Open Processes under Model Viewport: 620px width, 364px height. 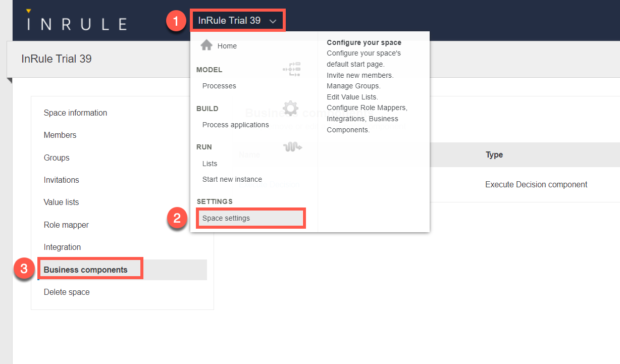pos(219,86)
